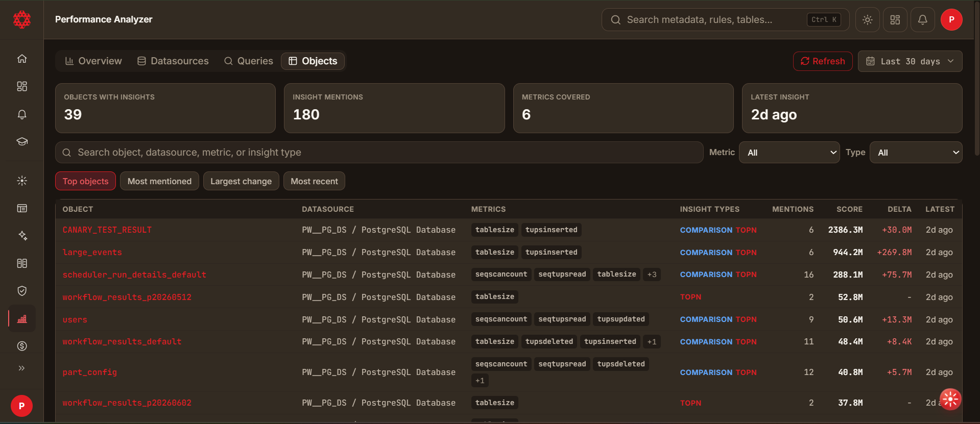Click the Insight Mentions card
The height and width of the screenshot is (424, 980).
tap(394, 108)
